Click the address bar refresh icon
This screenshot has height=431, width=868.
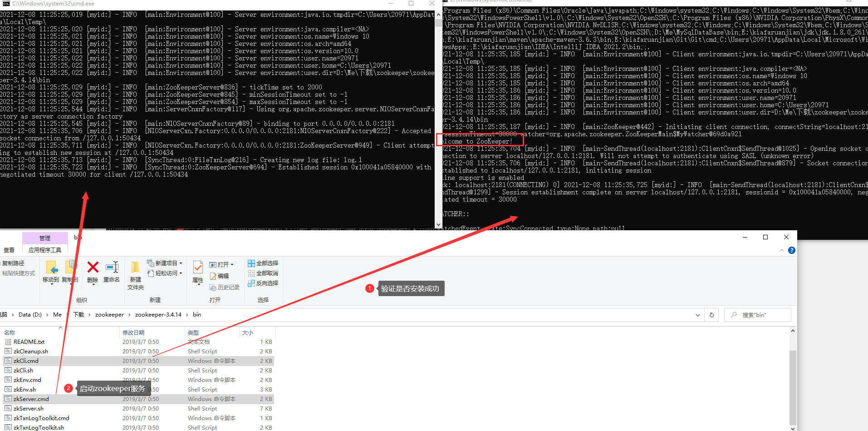coord(711,314)
